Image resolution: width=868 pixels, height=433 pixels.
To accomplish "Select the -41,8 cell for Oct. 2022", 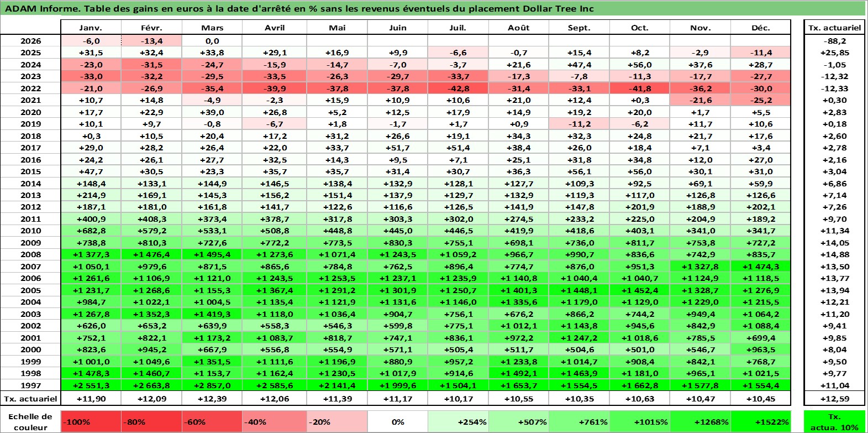I will point(640,88).
